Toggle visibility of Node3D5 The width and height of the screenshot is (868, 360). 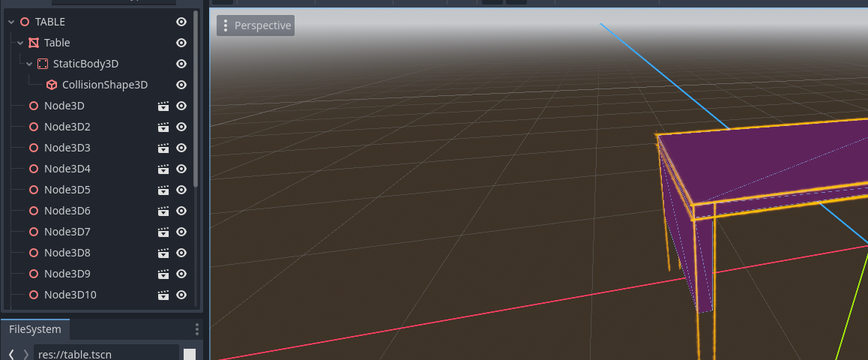(x=181, y=190)
